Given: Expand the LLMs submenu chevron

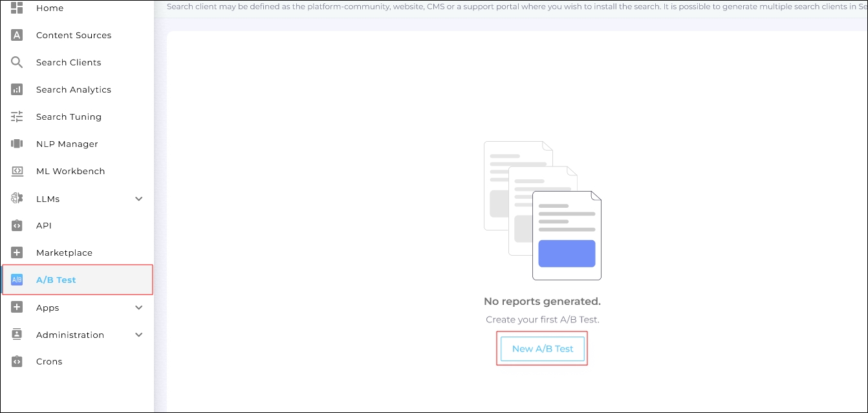Looking at the screenshot, I should click(x=138, y=199).
